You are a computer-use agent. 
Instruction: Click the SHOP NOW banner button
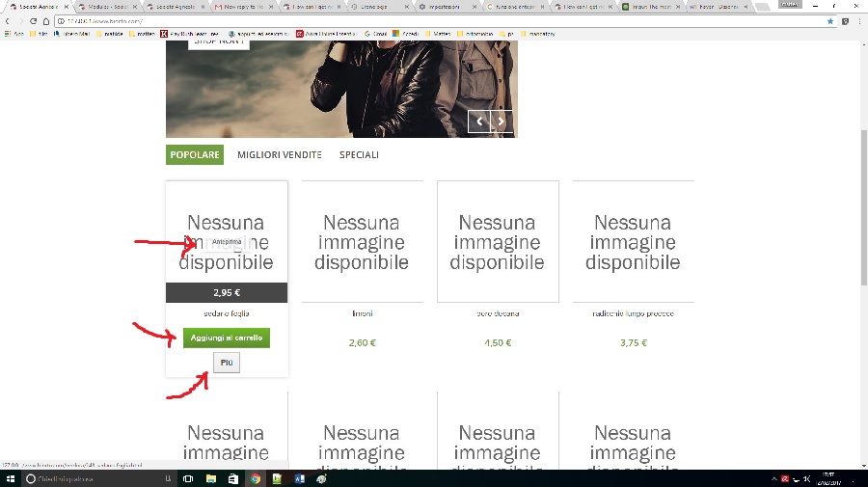[219, 44]
